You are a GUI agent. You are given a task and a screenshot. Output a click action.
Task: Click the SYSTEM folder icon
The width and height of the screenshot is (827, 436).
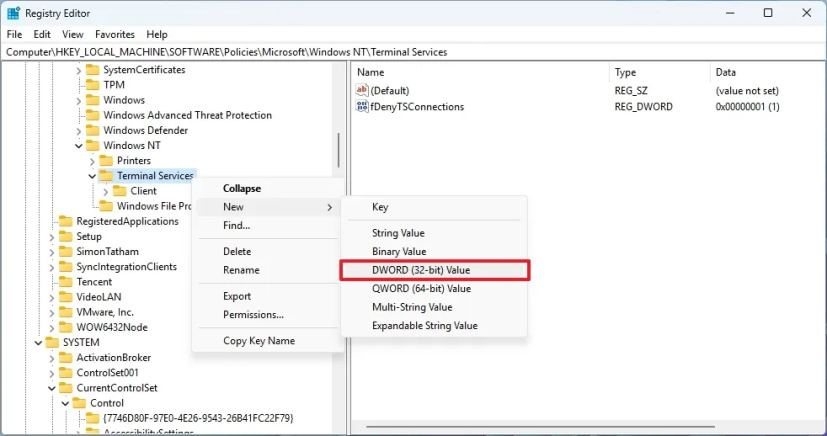point(53,343)
